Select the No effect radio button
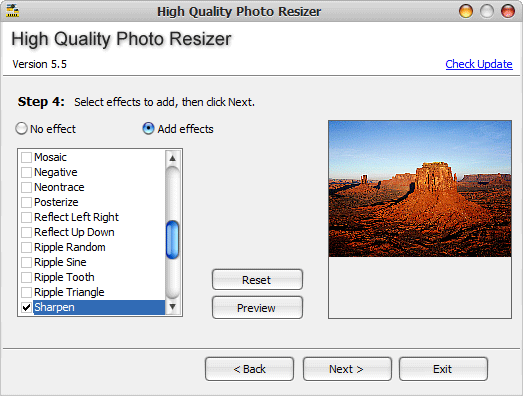 [x=21, y=129]
